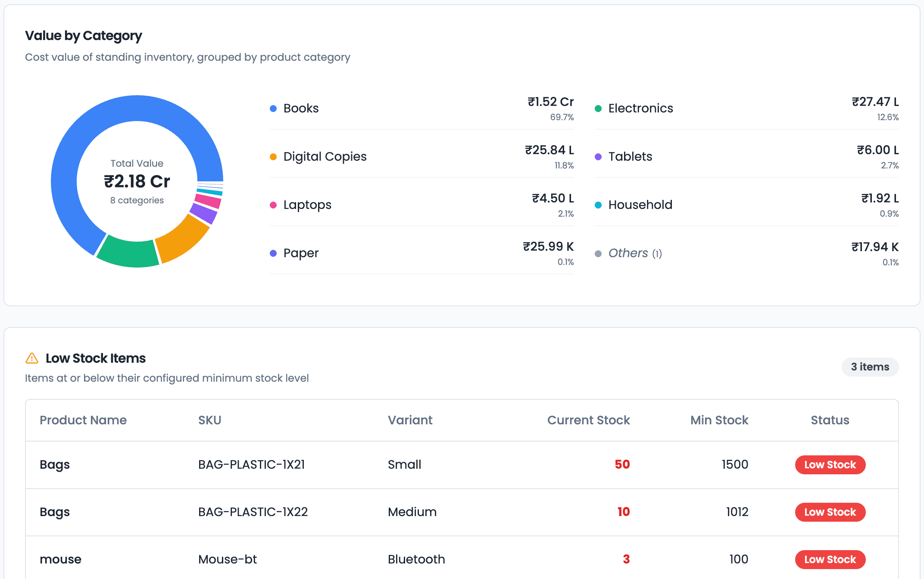
Task: Select SKU BAG-PLASTIC-1X21
Action: (x=252, y=465)
